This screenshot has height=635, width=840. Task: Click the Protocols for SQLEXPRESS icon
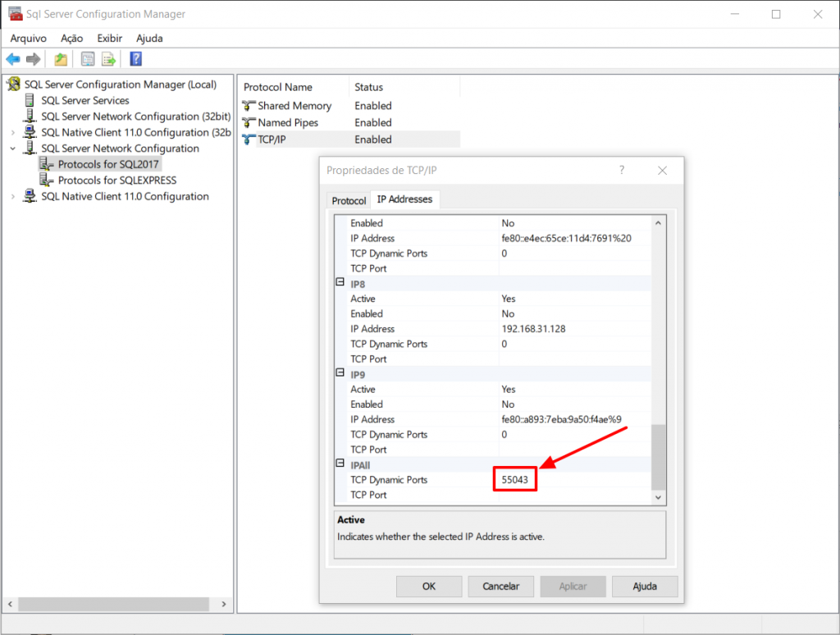tap(47, 180)
